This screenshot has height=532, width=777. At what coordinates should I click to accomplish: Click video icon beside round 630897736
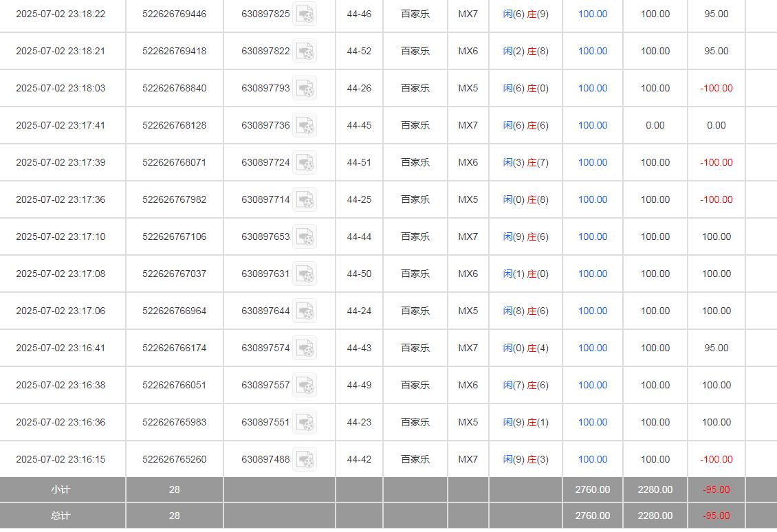pos(305,126)
